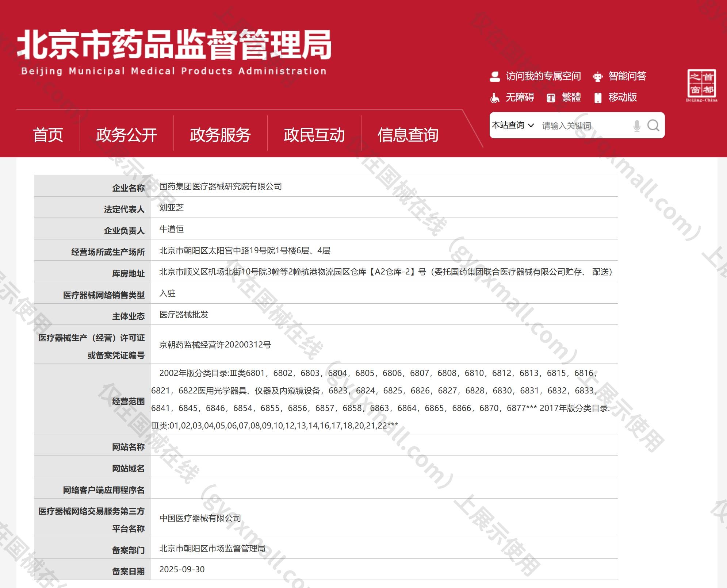Select warehouse address starting 北京市顺义区机场北街
Screen dimensions: 727x588
click(386, 272)
